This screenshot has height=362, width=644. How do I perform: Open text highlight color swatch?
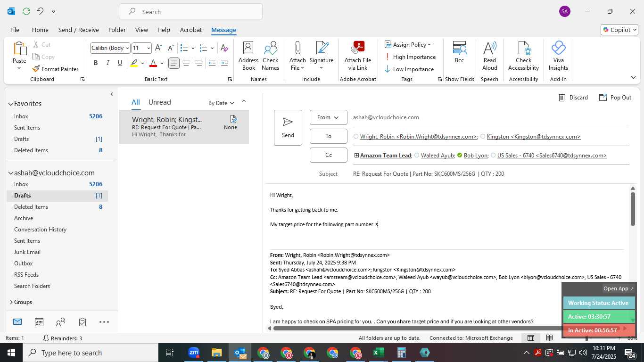point(134,63)
